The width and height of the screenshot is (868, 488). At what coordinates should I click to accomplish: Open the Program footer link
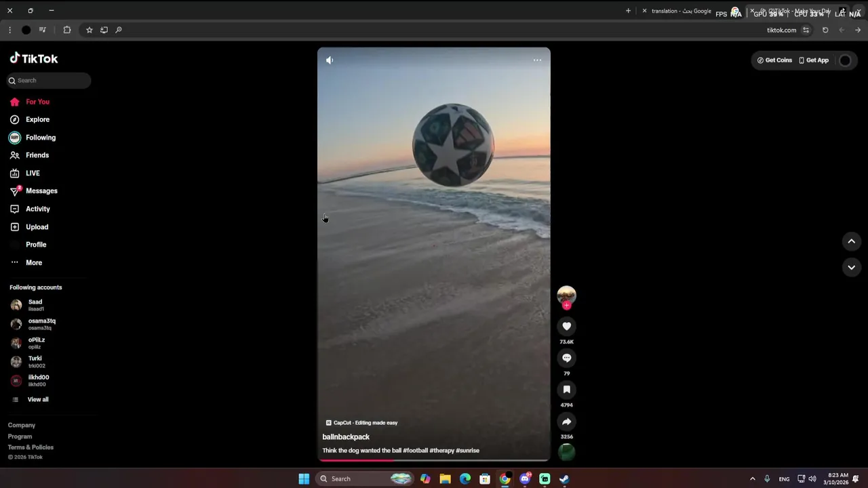pyautogui.click(x=20, y=436)
